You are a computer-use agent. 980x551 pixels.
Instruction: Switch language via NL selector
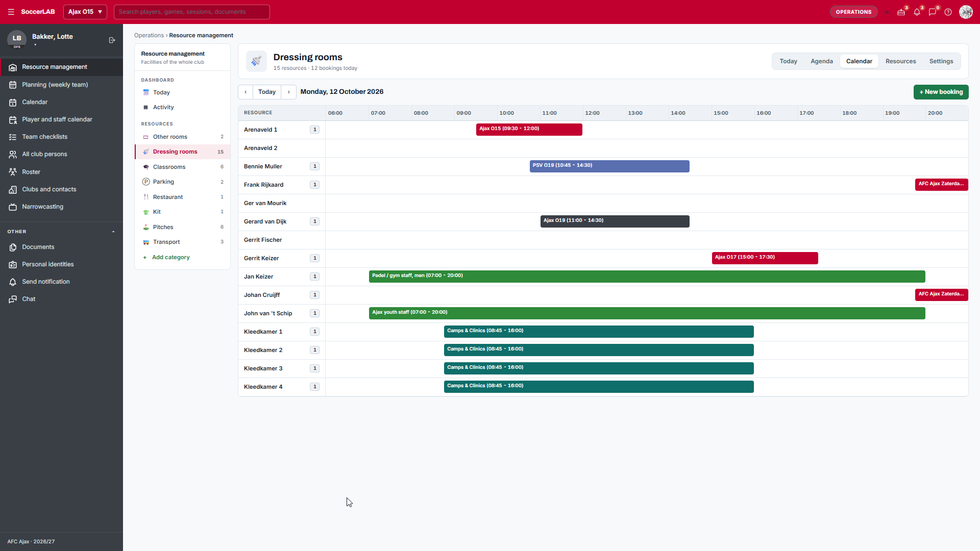click(x=888, y=12)
